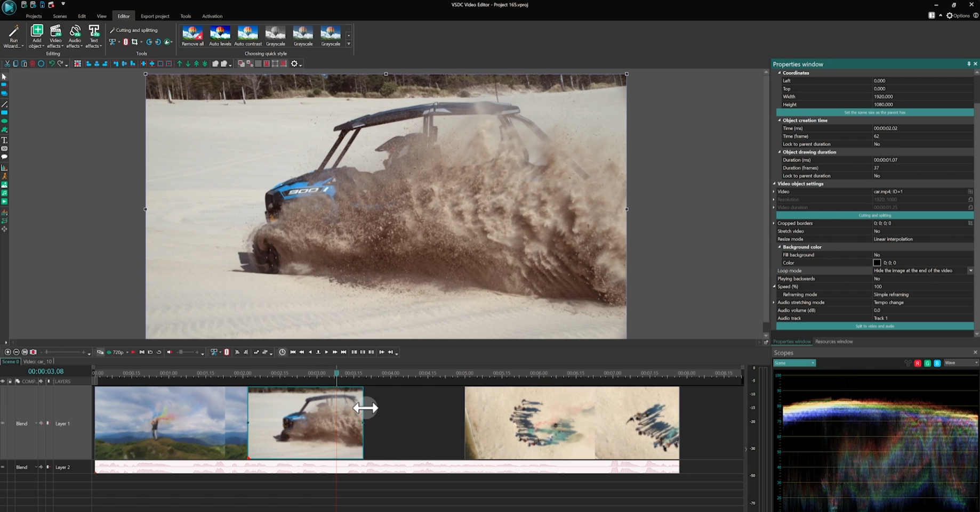Click the green move-up arrow icon
This screenshot has width=980, height=512.
point(180,64)
